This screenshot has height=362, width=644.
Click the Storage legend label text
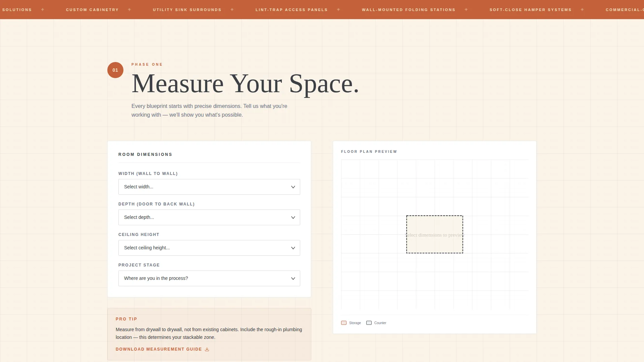tap(355, 323)
